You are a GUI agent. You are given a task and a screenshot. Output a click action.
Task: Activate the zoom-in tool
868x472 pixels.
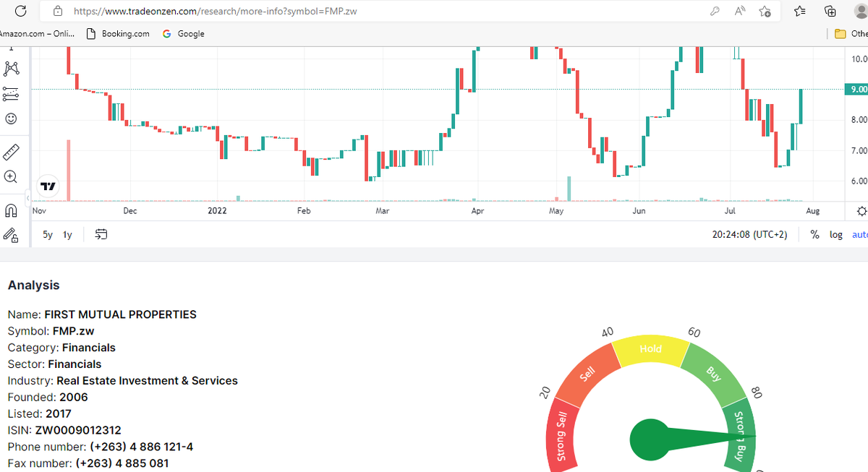(x=11, y=176)
